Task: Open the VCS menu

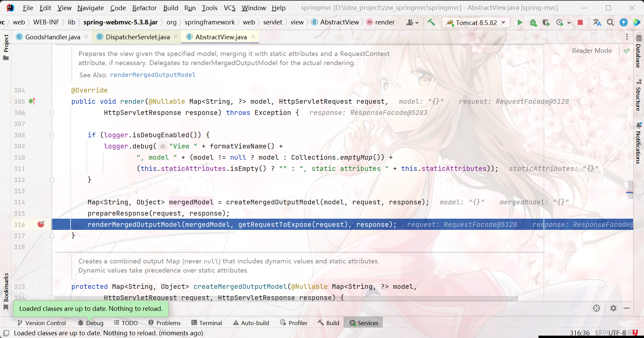Action: [230, 8]
